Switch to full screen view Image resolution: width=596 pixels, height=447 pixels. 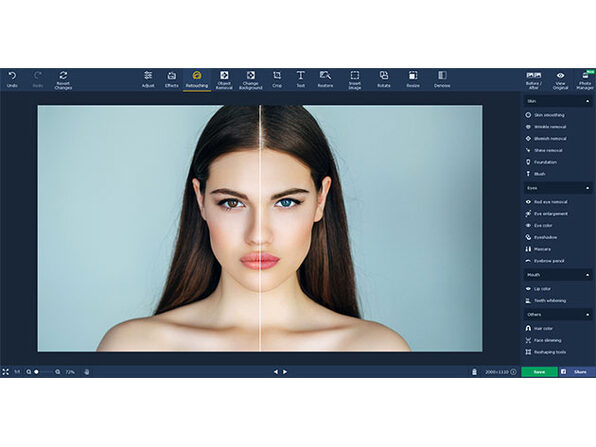(x=5, y=372)
